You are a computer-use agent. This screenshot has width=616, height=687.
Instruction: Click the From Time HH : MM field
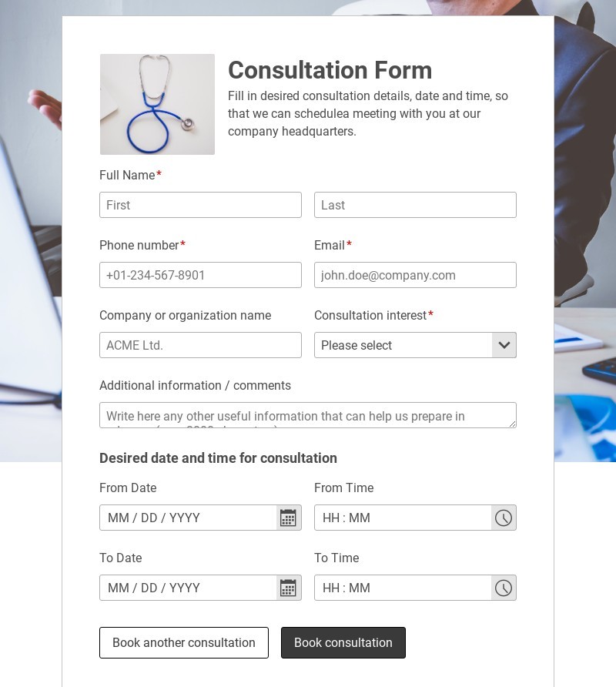pyautogui.click(x=403, y=518)
